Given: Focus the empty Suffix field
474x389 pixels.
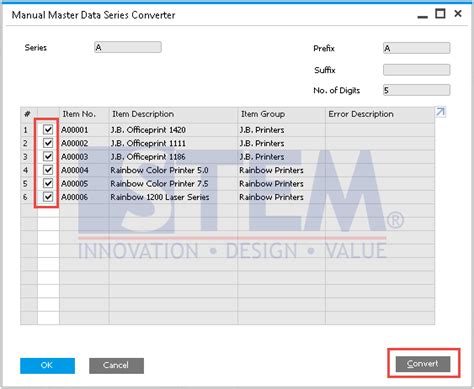Looking at the screenshot, I should tap(417, 70).
